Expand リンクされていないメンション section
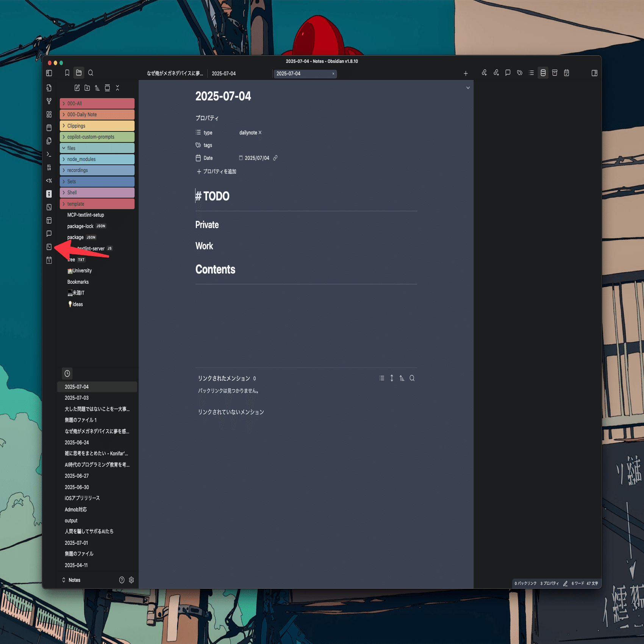 [231, 412]
